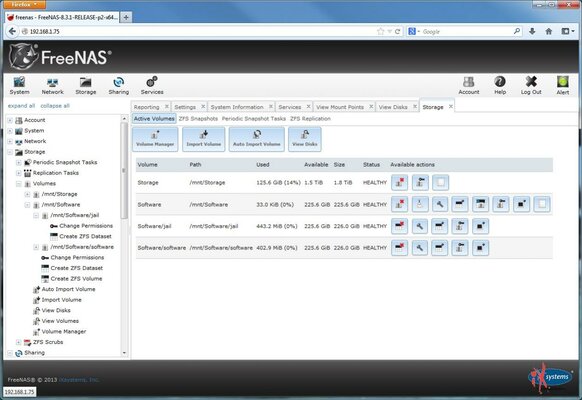Create snapshot icon in Software/jail row
Screen dimensions: 582x400
pyautogui.click(x=480, y=226)
